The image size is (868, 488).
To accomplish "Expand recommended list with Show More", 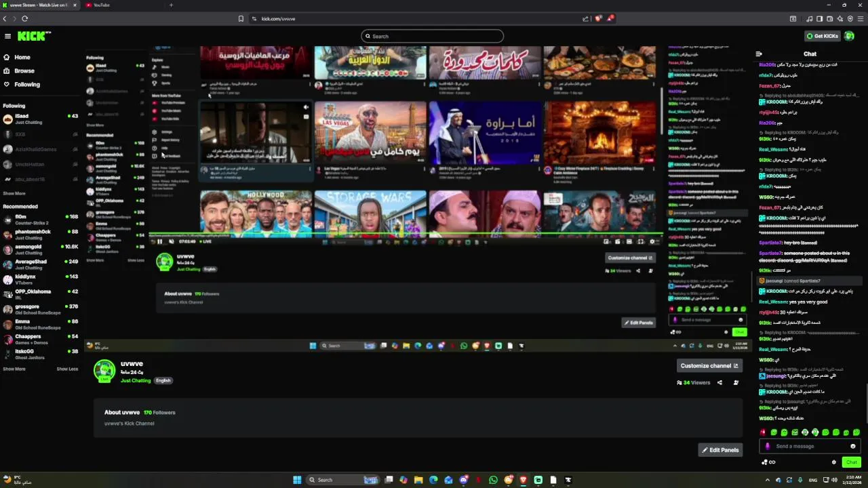I will pos(14,369).
